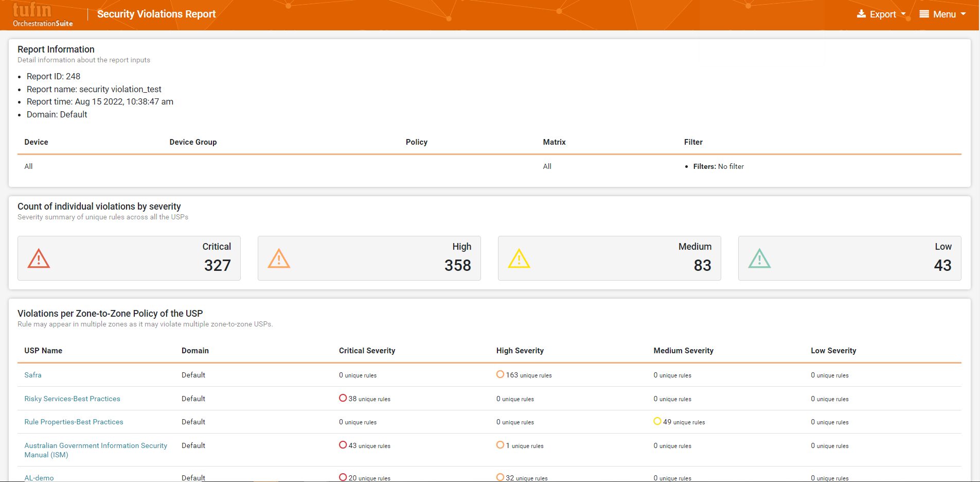
Task: Open the Menu dropdown
Action: [942, 14]
